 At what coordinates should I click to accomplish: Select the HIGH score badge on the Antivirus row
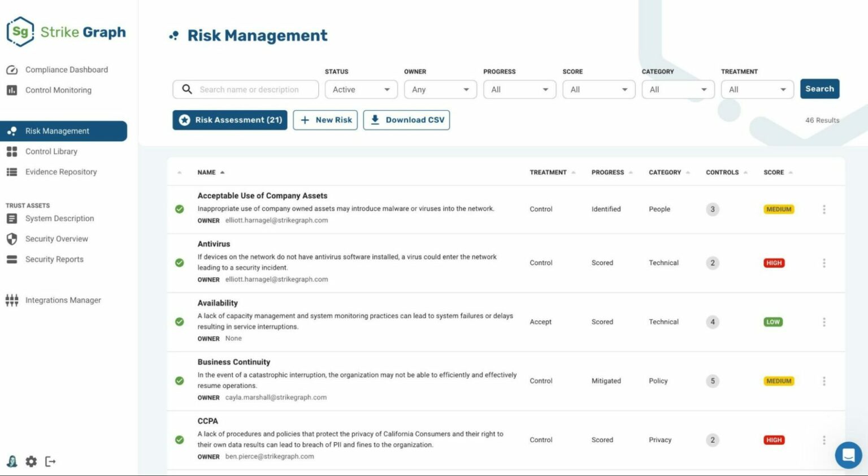pos(773,263)
